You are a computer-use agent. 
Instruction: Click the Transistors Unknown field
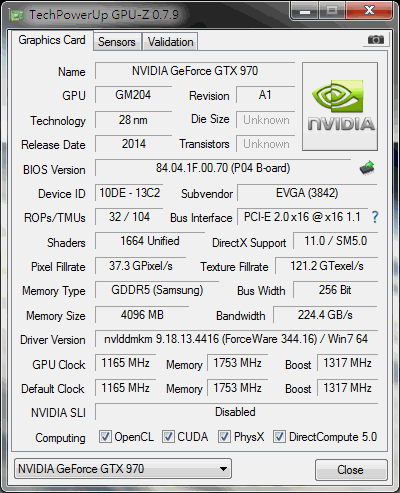(265, 144)
